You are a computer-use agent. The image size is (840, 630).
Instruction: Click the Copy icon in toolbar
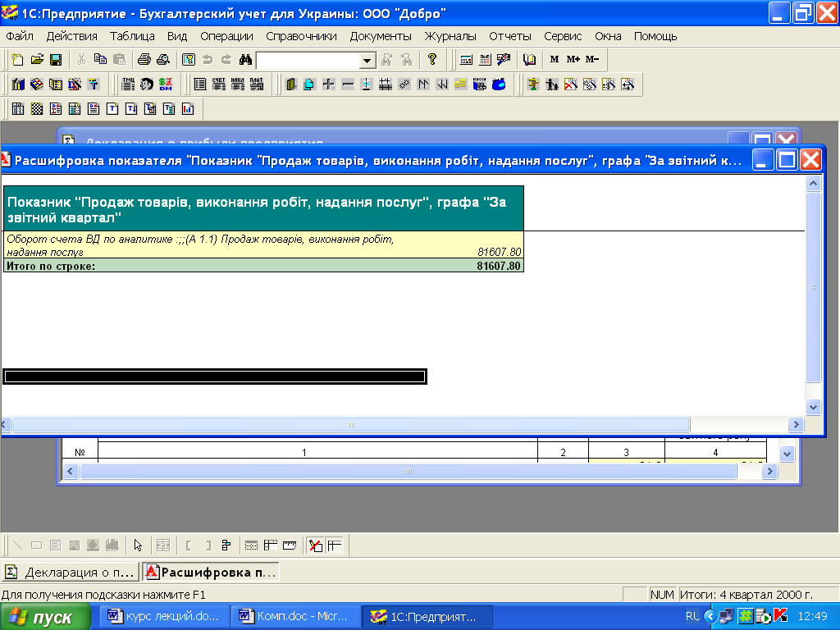(x=100, y=59)
